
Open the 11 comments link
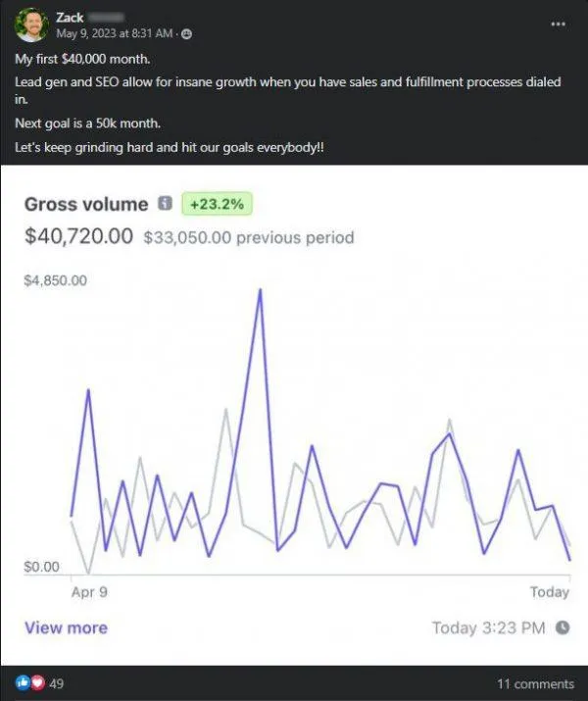tap(535, 684)
